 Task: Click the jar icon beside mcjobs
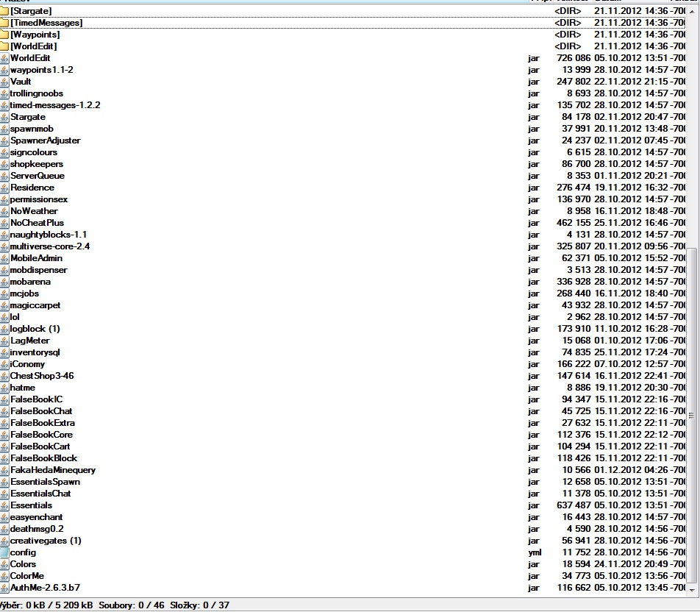[x=4, y=293]
